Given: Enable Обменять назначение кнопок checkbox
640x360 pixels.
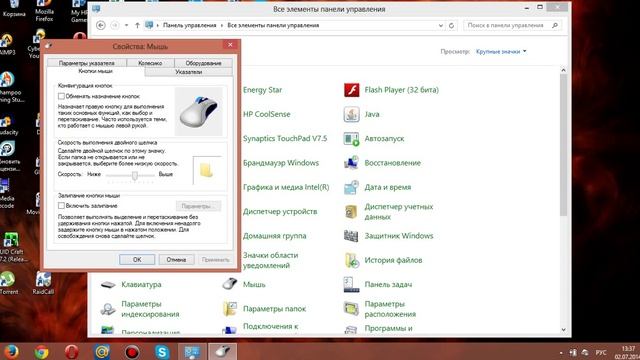Looking at the screenshot, I should 61,96.
